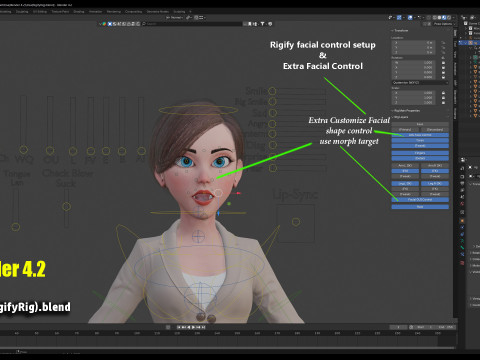Click the timeline End frame field
The height and width of the screenshot is (360, 480).
pos(445,327)
